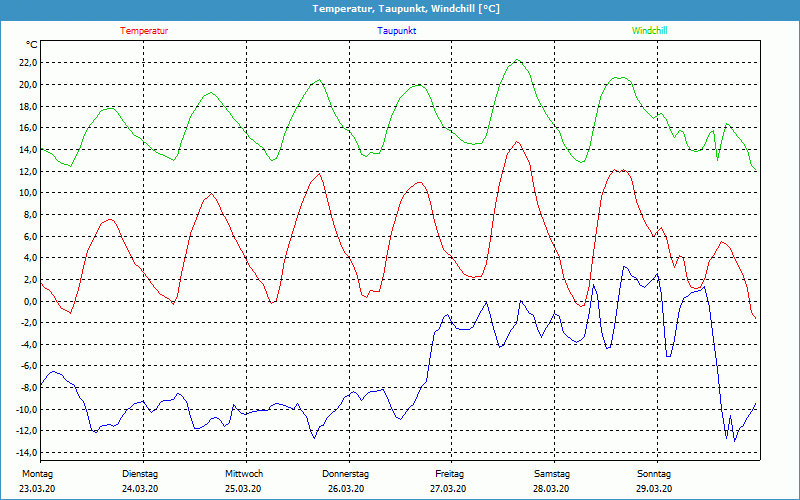The height and width of the screenshot is (500, 800).
Task: Click the °C unit label on axis
Action: tap(32, 45)
